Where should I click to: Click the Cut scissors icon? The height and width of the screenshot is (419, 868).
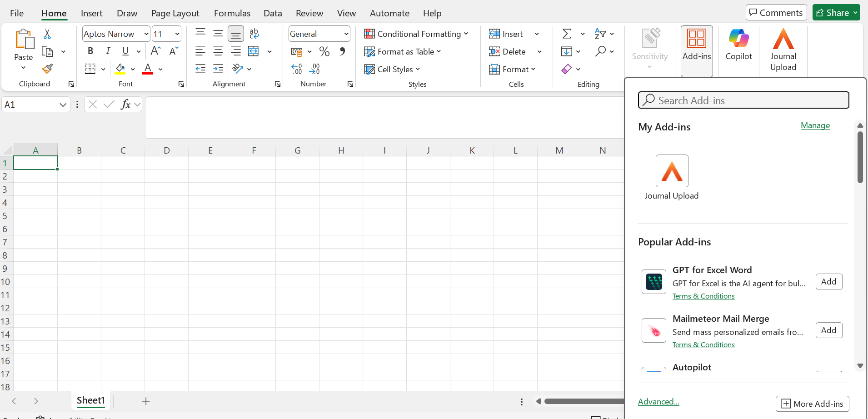47,34
